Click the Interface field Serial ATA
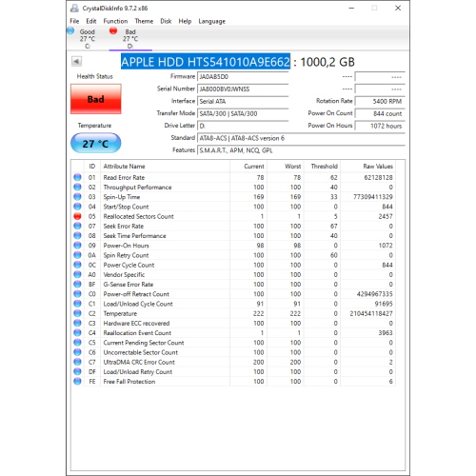Image resolution: width=476 pixels, height=476 pixels. (x=243, y=102)
